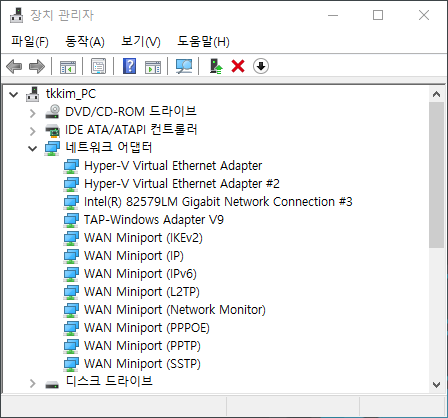Scan for hardware changes monitor icon
448x418 pixels.
[x=184, y=66]
